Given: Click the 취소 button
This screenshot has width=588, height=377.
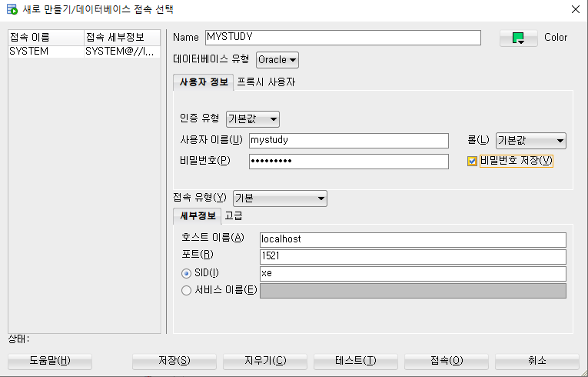Looking at the screenshot, I should [537, 361].
